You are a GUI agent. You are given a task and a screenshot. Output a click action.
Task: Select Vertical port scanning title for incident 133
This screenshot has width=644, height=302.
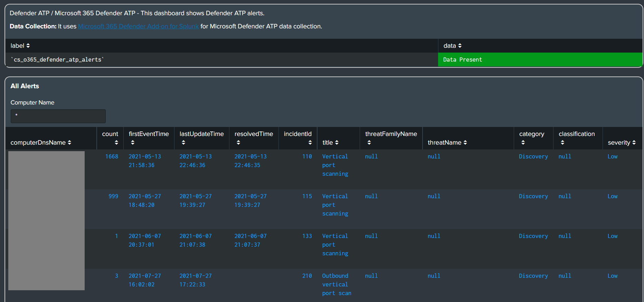335,245
